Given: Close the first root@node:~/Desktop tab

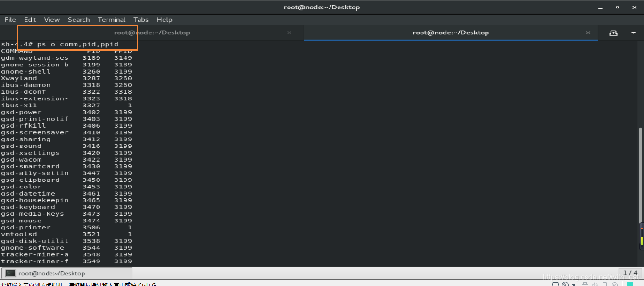Looking at the screenshot, I should point(289,33).
